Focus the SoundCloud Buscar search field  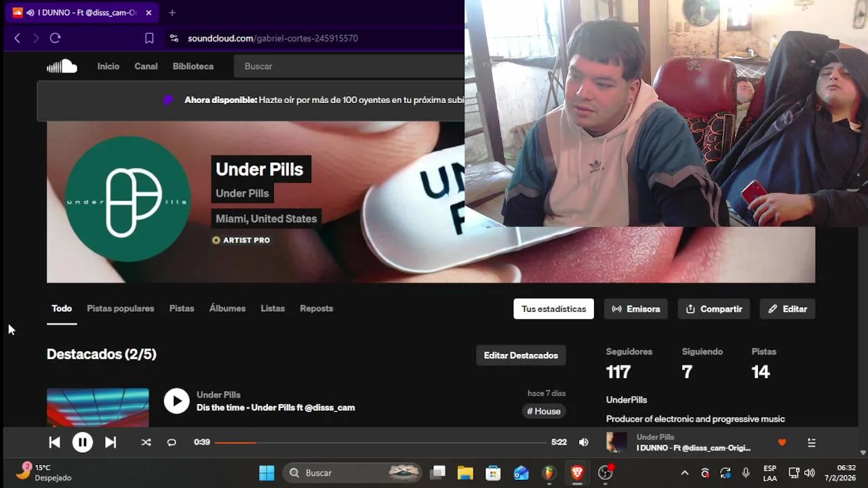(349, 66)
